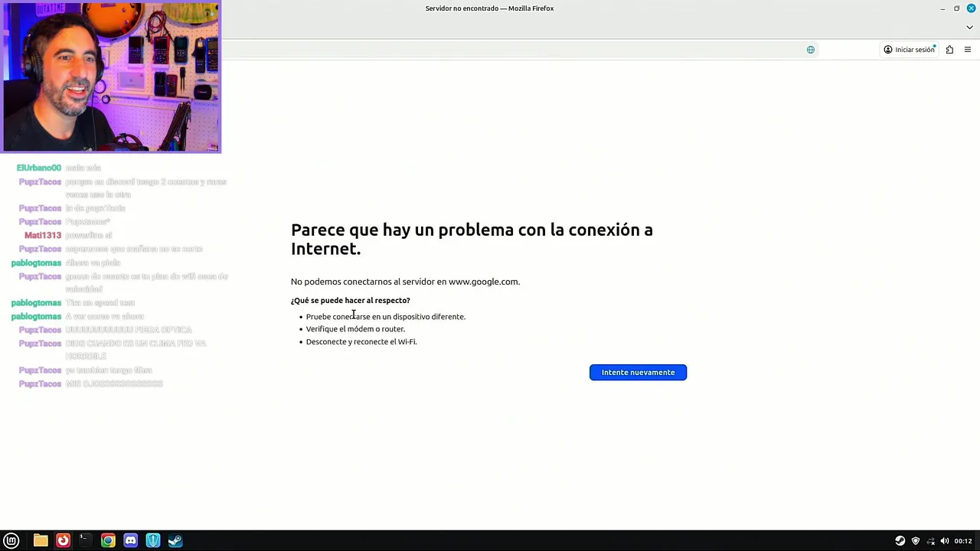
Task: Click chat username Mati1313
Action: 43,235
